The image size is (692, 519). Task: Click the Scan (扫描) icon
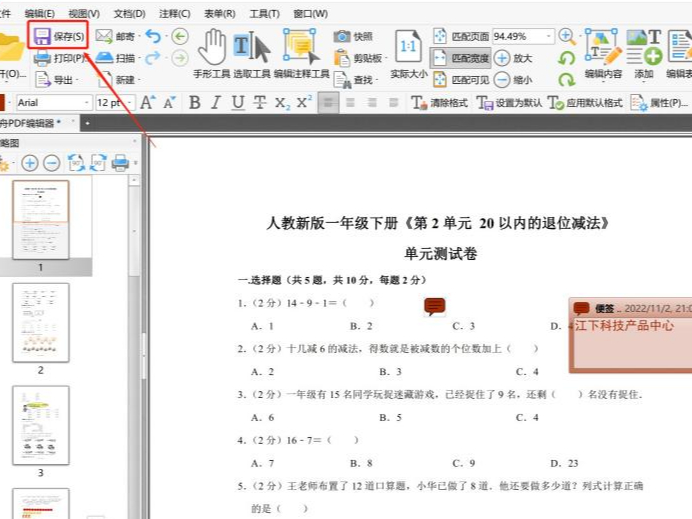(105, 58)
